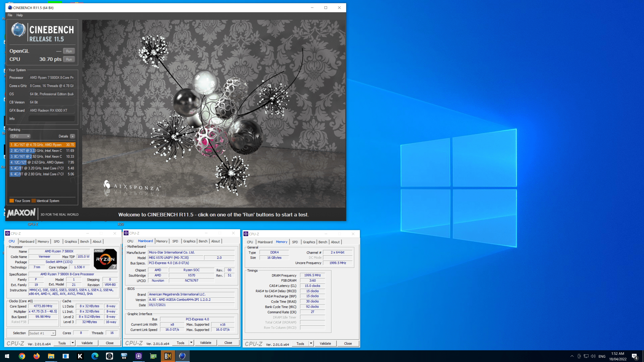Click the R20 desktop shortcut label
The height and width of the screenshot is (362, 644).
point(121,224)
